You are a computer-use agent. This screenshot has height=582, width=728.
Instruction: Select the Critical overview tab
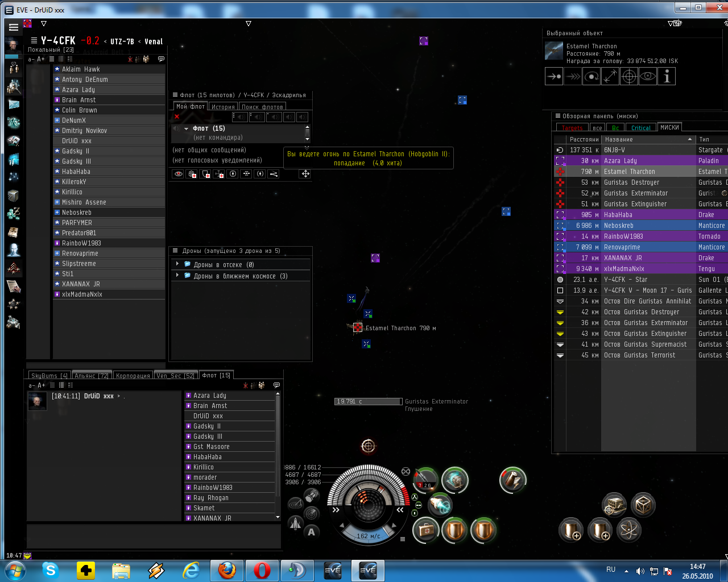[x=641, y=128]
